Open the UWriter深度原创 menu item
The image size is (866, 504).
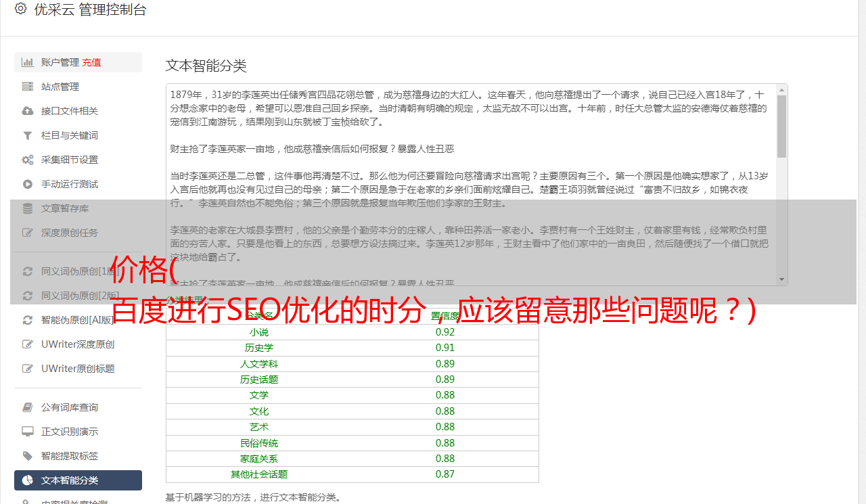click(x=77, y=344)
